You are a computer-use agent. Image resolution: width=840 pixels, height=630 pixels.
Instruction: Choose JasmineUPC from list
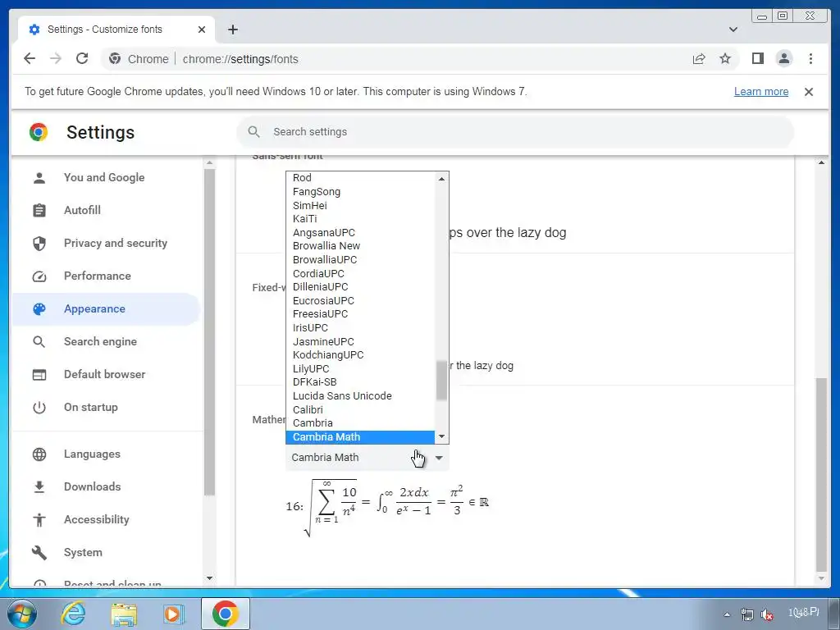[x=361, y=341]
